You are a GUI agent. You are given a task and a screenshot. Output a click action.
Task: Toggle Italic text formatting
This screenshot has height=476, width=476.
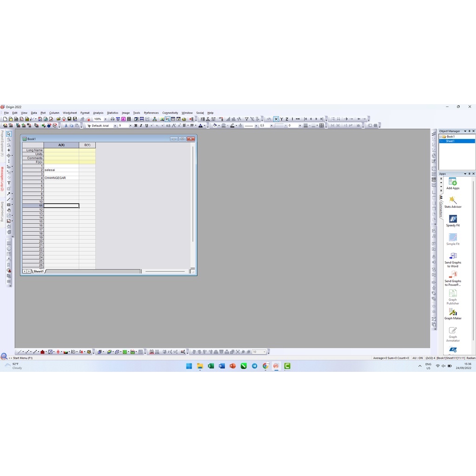[x=141, y=126]
